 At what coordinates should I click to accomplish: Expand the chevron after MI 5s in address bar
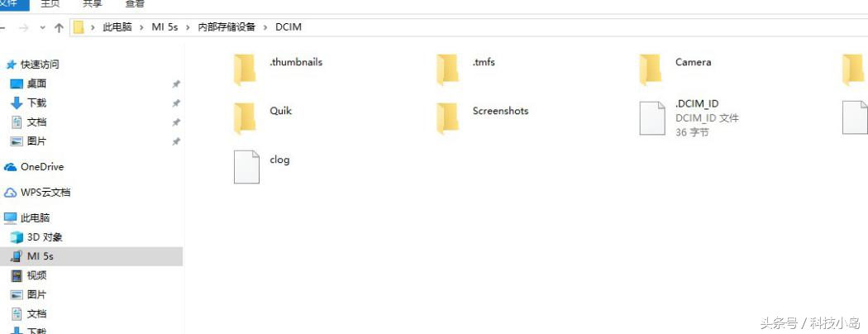coord(188,27)
